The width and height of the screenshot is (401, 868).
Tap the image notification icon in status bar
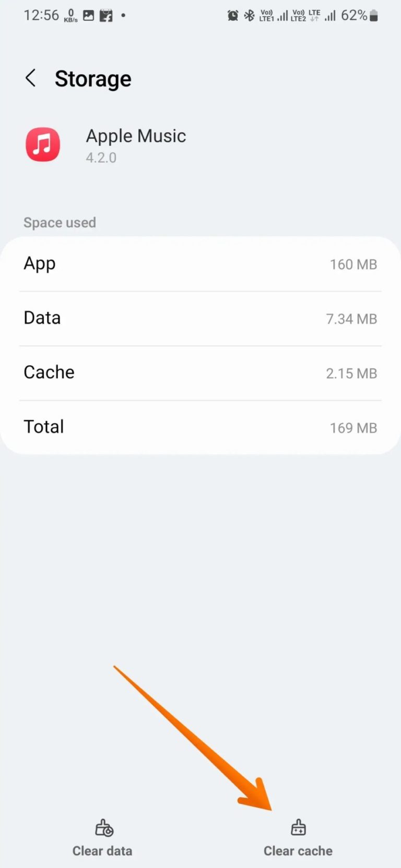tap(89, 16)
